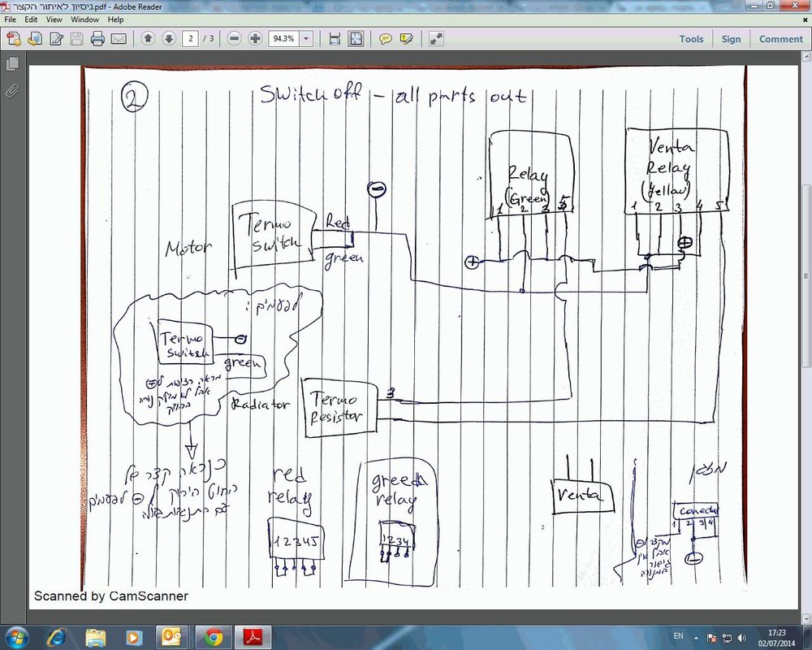Click the Save file floppy icon

(76, 39)
